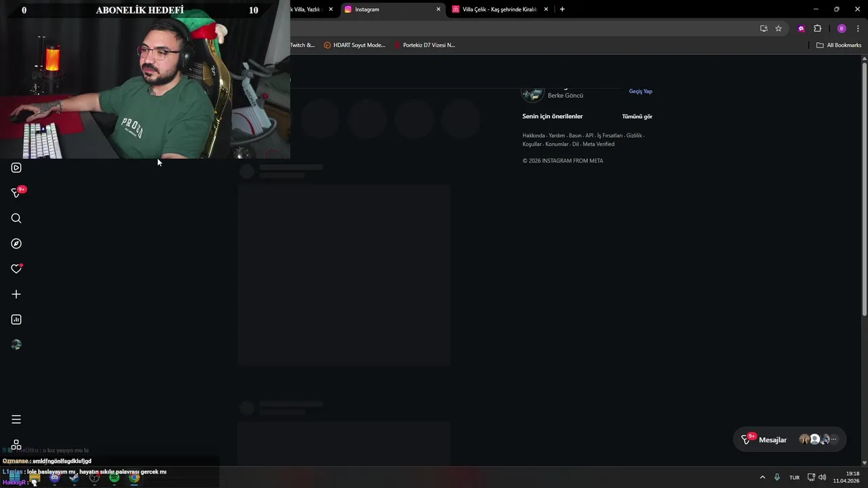This screenshot has width=868, height=488.
Task: Click Gizlilik footer link
Action: [x=634, y=136]
